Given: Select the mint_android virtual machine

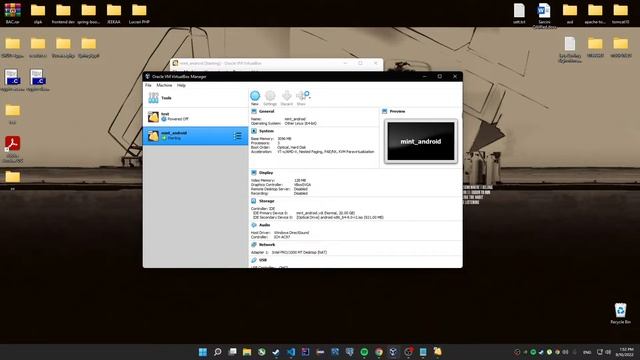Looking at the screenshot, I should tap(196, 136).
